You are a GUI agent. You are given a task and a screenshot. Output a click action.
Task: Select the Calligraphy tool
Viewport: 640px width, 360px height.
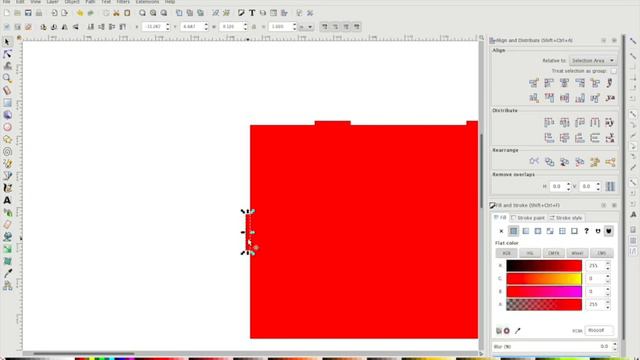[x=7, y=188]
